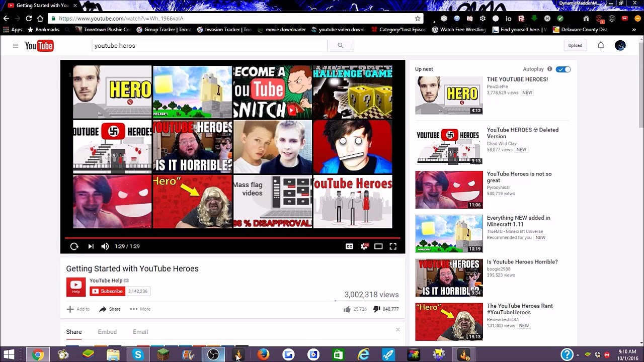The width and height of the screenshot is (644, 362).
Task: Click the search magnifier button
Action: pyautogui.click(x=341, y=46)
